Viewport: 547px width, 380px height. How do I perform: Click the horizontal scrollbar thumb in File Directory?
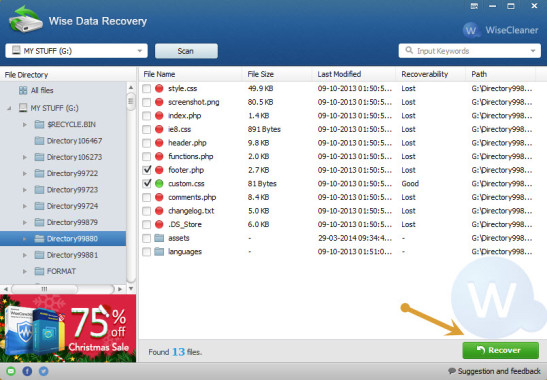[x=44, y=289]
